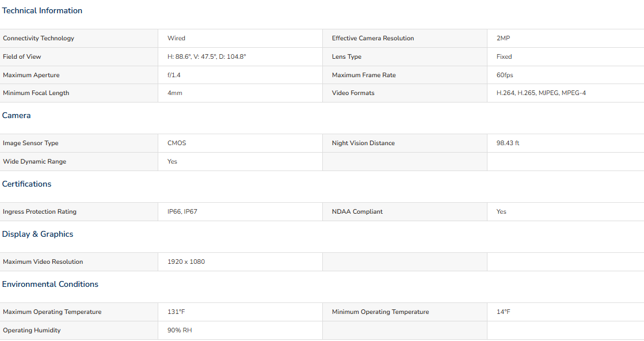Select the 1920 x 1080 resolution value
Image resolution: width=644 pixels, height=341 pixels.
pyautogui.click(x=186, y=262)
